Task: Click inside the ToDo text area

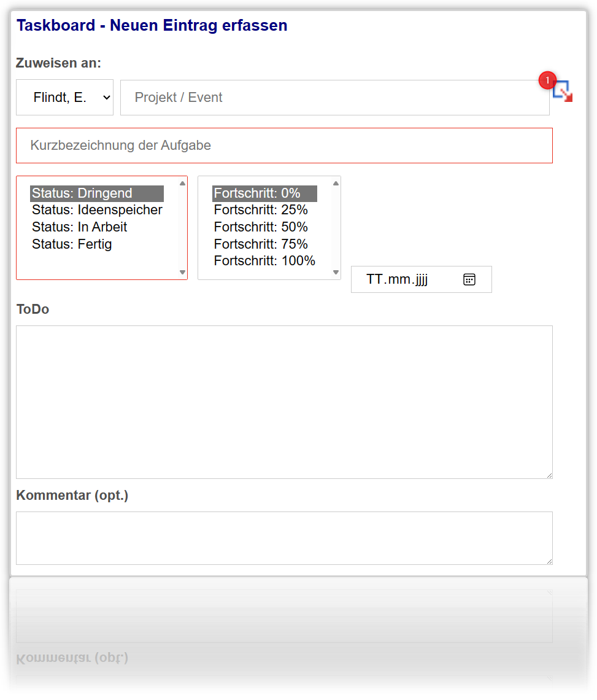Action: pos(284,402)
